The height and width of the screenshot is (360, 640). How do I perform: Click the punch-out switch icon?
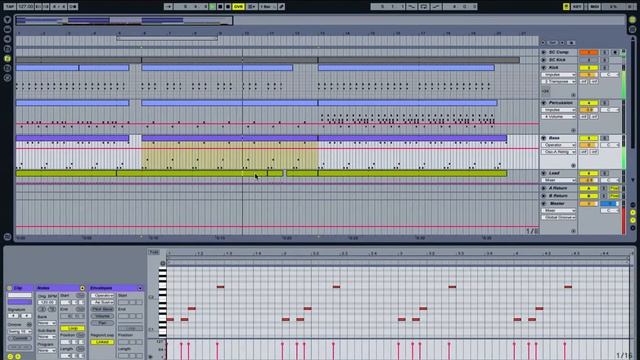436,7
